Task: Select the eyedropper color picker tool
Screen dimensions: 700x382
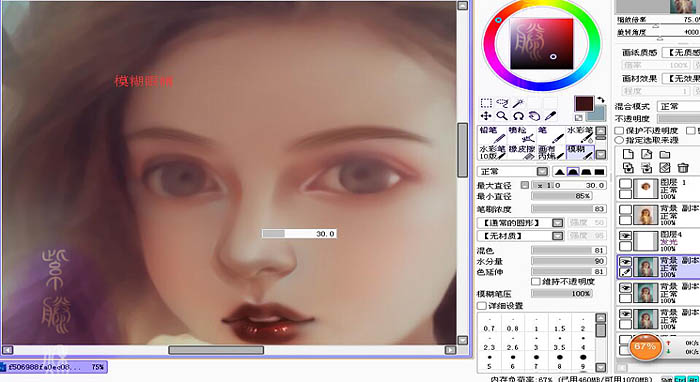Action: coord(550,116)
